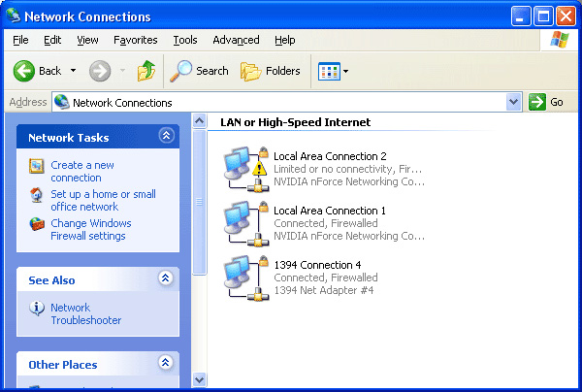Click the Create a new connection icon
This screenshot has height=392, width=582.
point(37,167)
